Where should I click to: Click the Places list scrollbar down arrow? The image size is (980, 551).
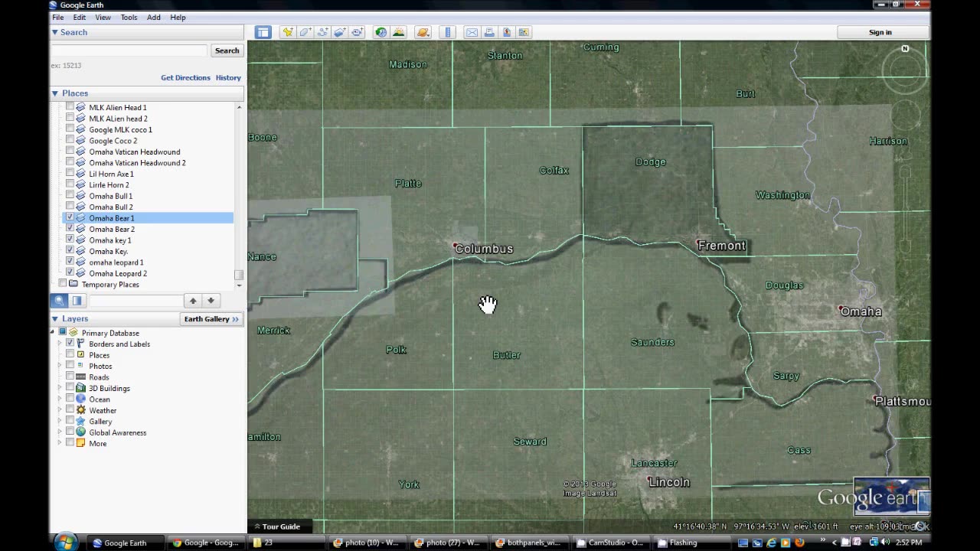pos(239,285)
